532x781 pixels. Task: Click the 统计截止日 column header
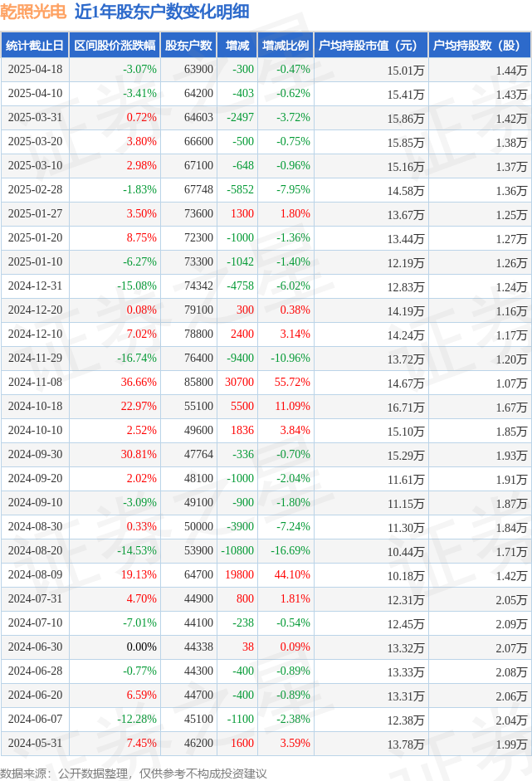[35, 46]
